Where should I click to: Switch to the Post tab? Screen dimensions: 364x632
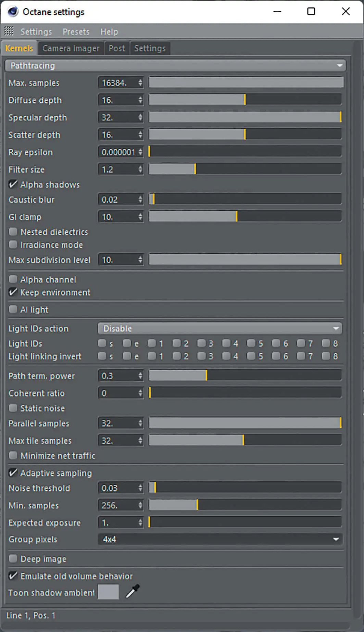point(117,48)
